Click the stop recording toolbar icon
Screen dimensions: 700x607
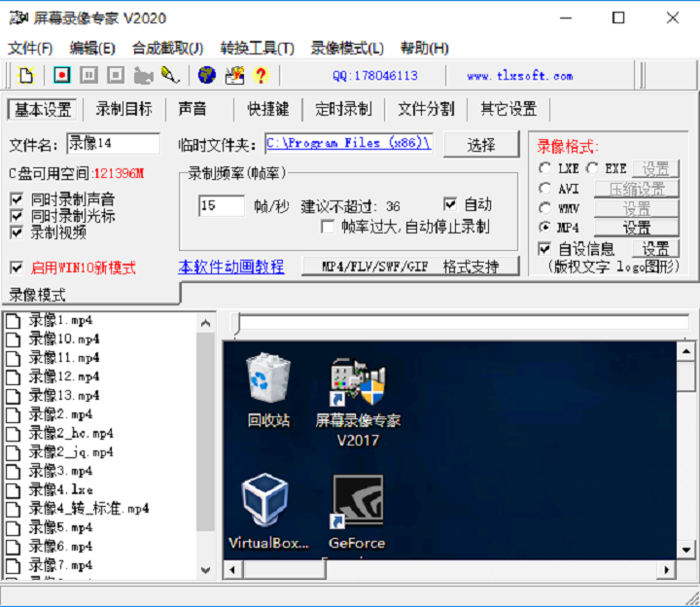[x=116, y=75]
